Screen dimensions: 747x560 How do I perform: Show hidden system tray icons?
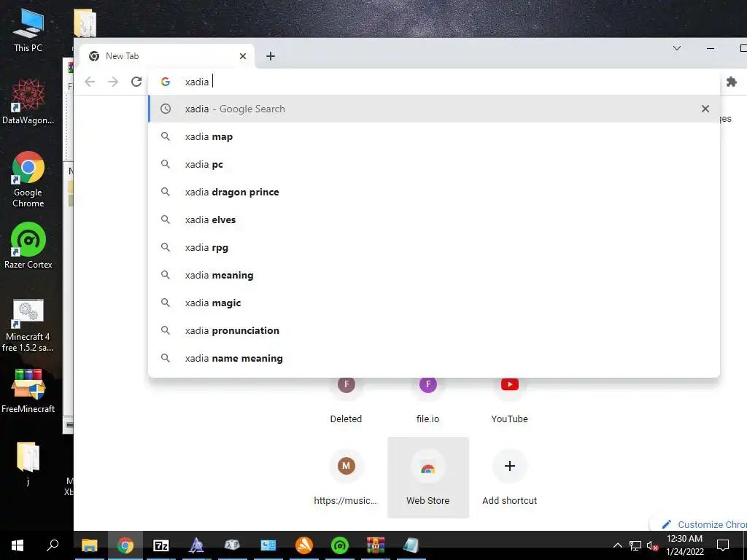click(617, 545)
